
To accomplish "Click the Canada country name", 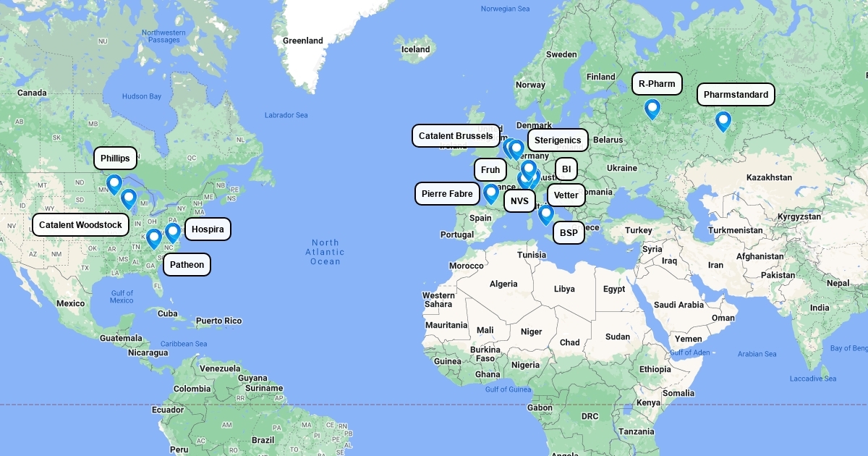I will pyautogui.click(x=32, y=93).
